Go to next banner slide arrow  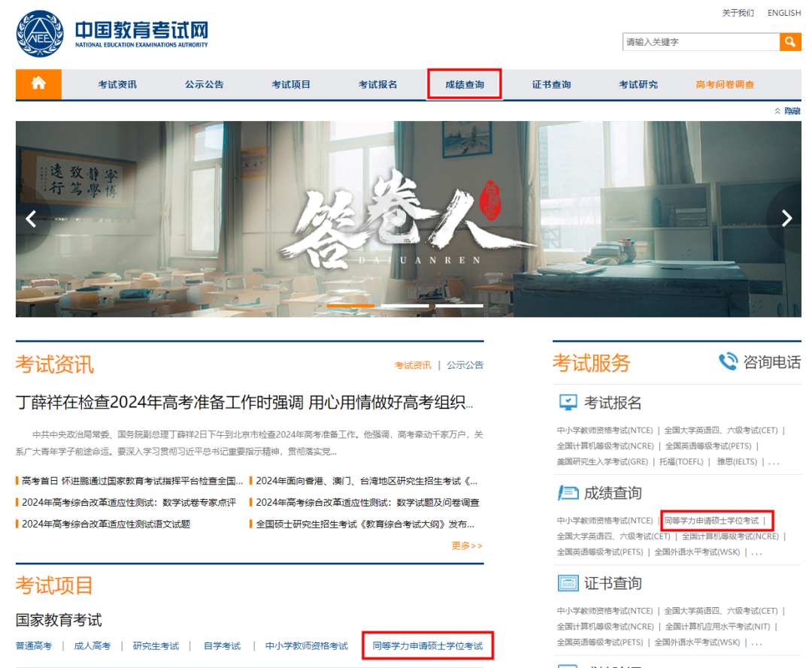786,219
